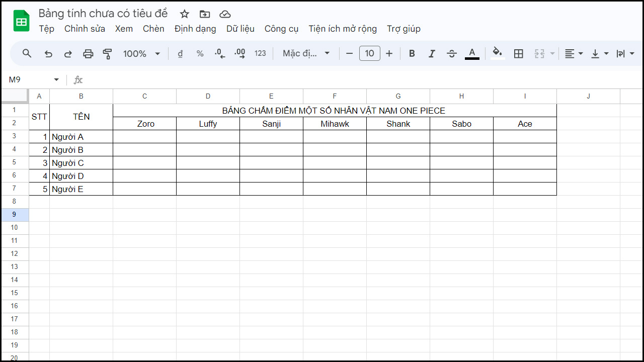Open the font dropdown Mặc định
The height and width of the screenshot is (362, 644).
[305, 53]
